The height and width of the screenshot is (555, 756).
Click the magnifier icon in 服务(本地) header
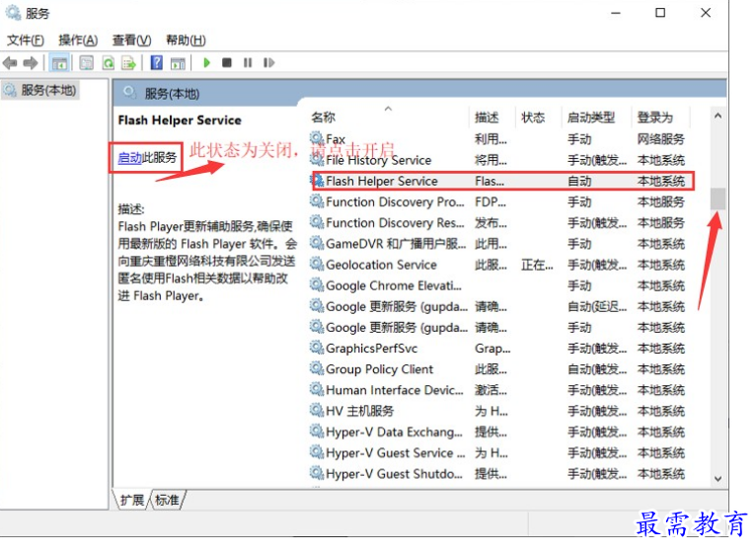[129, 92]
